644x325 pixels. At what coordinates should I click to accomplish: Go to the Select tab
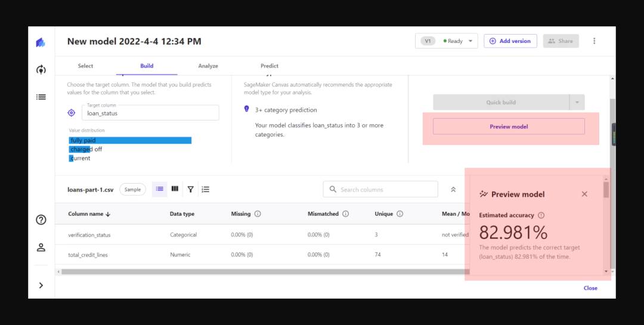85,66
